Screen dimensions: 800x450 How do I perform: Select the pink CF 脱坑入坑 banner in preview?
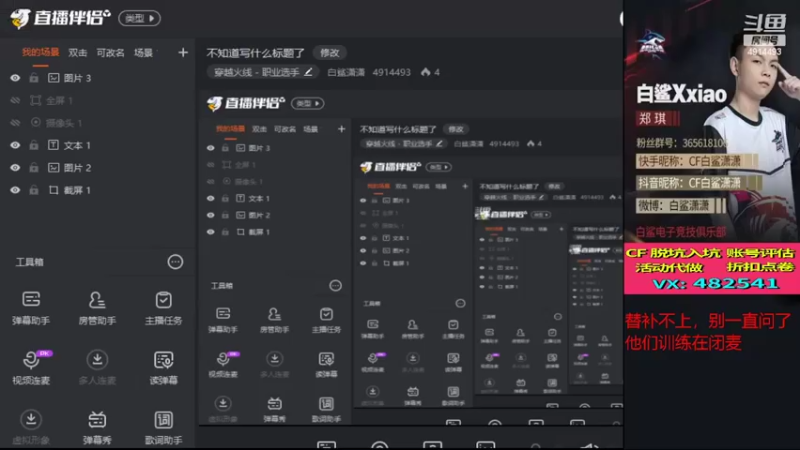[x=712, y=268]
